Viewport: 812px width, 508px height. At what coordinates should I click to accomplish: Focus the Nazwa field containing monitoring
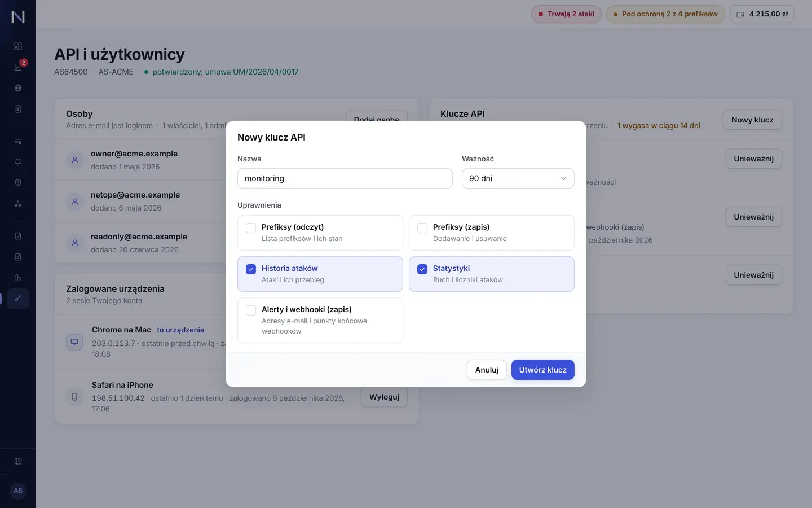(x=345, y=178)
